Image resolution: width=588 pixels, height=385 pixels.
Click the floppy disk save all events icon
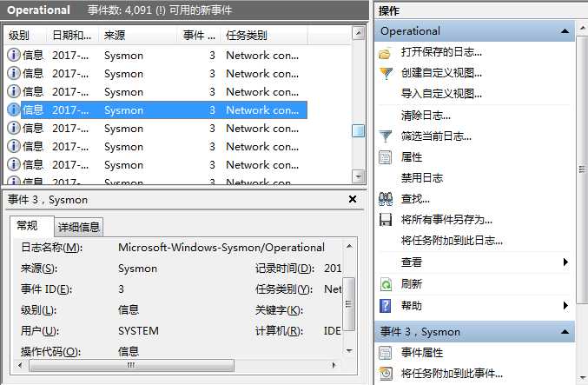coord(386,220)
